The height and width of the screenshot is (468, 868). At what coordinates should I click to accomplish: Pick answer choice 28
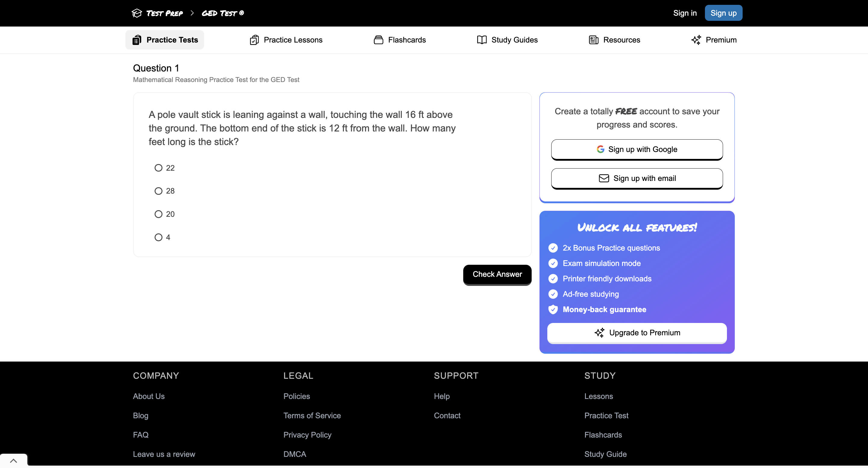158,191
